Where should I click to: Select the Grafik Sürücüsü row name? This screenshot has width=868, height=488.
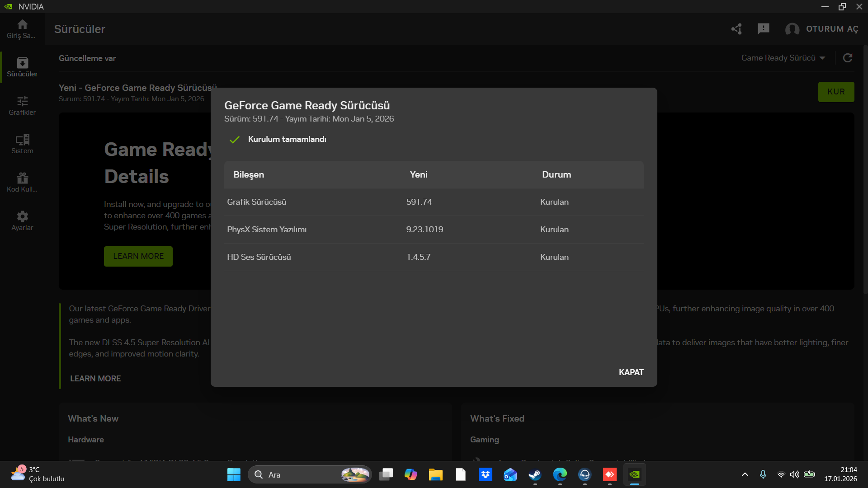[256, 202]
